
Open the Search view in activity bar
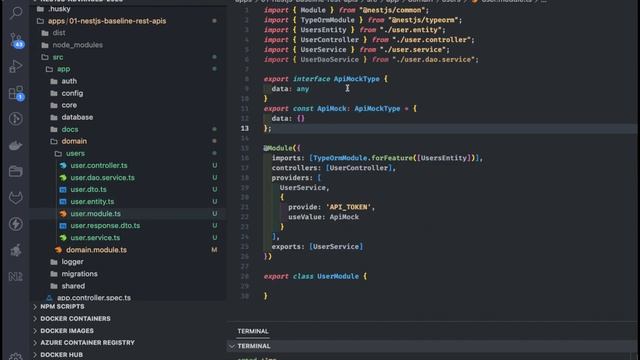pos(16,13)
